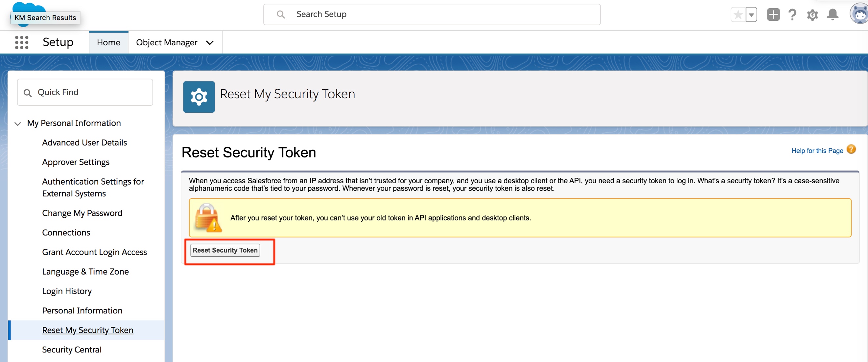Open the Object Manager tab
Viewport: 868px width, 362px height.
coord(166,42)
